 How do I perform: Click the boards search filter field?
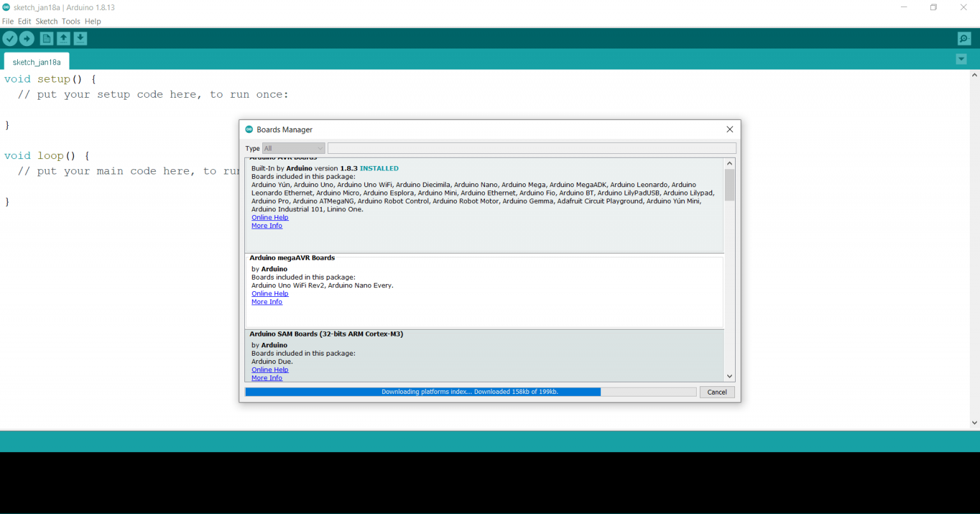tap(531, 148)
